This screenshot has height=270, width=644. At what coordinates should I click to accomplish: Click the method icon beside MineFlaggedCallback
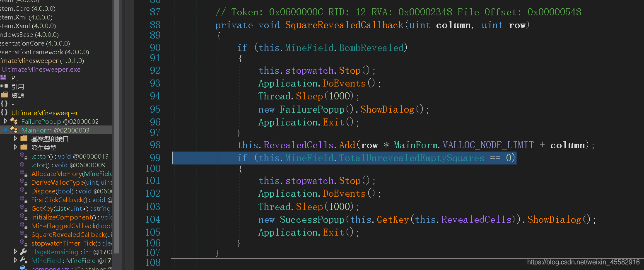[x=24, y=226]
